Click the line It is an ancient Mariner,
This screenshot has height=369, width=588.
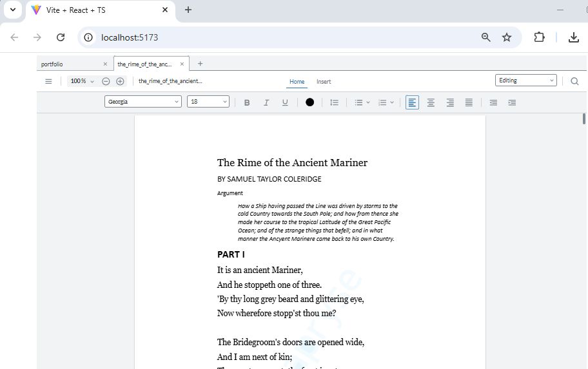point(260,270)
